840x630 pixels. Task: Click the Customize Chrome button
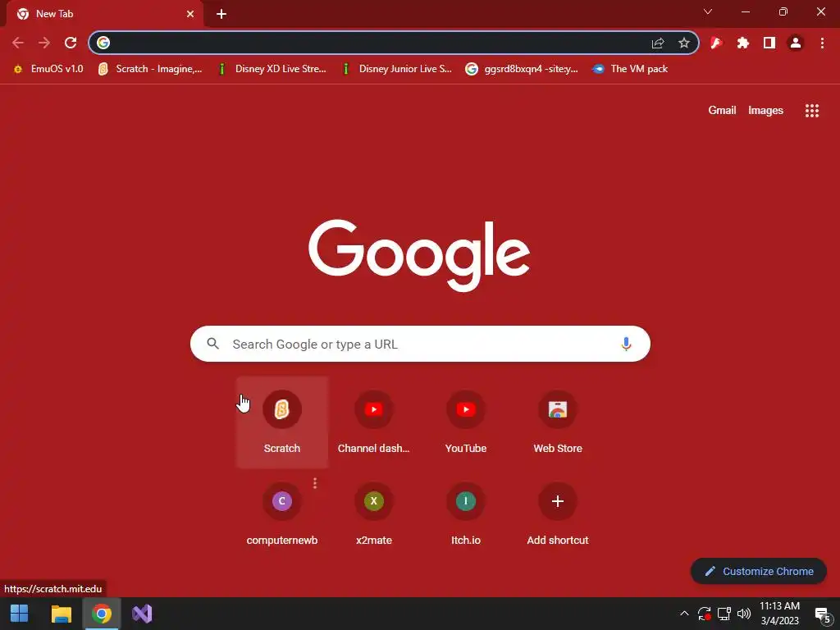759,571
